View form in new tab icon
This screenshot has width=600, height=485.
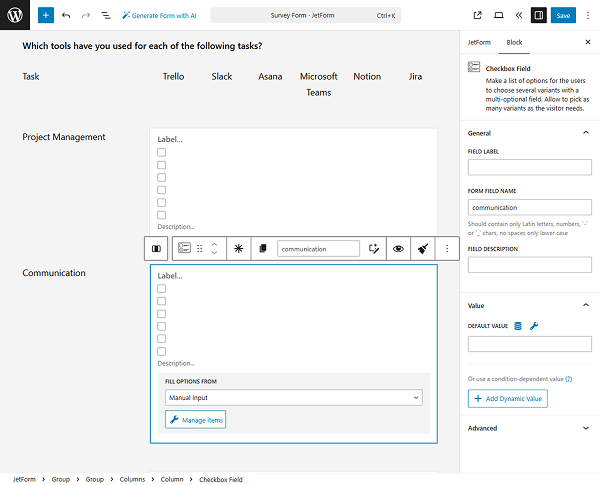coord(477,15)
